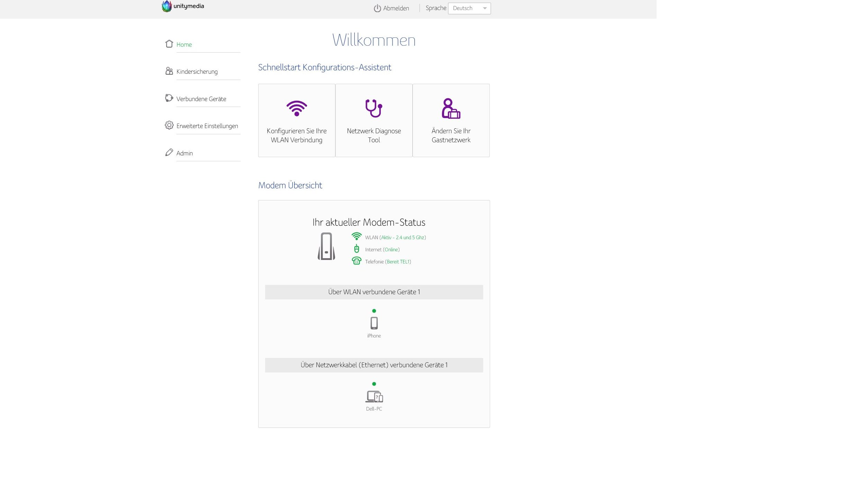866x504 pixels.
Task: Expand the Erweiterte Einstellungen menu
Action: [x=207, y=126]
